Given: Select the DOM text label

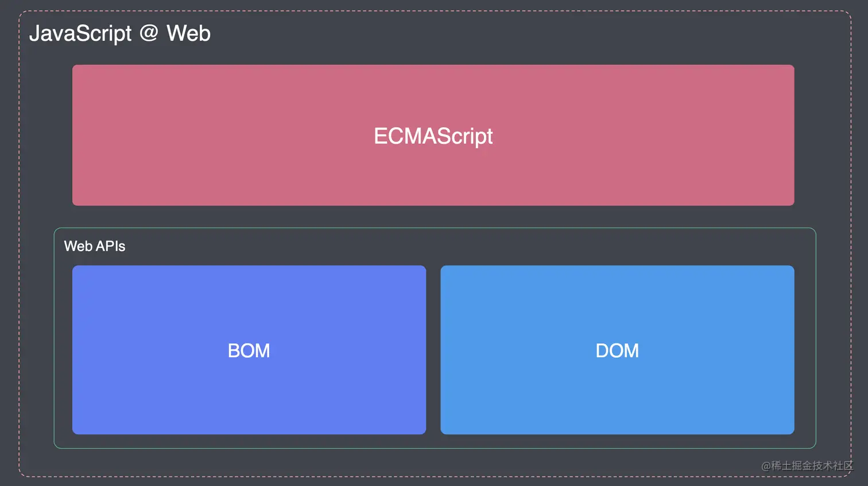Looking at the screenshot, I should (617, 350).
